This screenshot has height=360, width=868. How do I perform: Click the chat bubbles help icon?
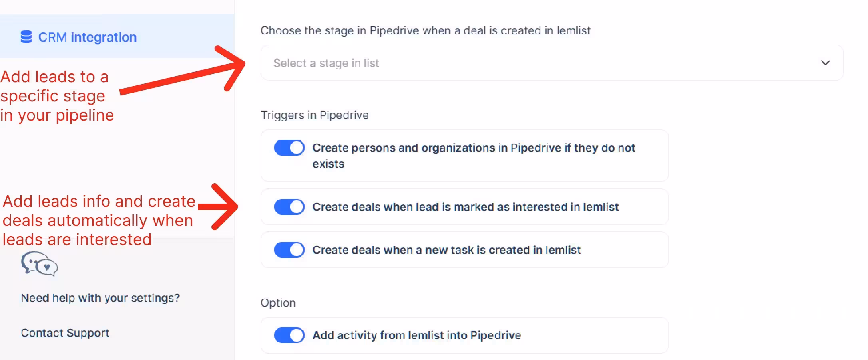click(39, 264)
